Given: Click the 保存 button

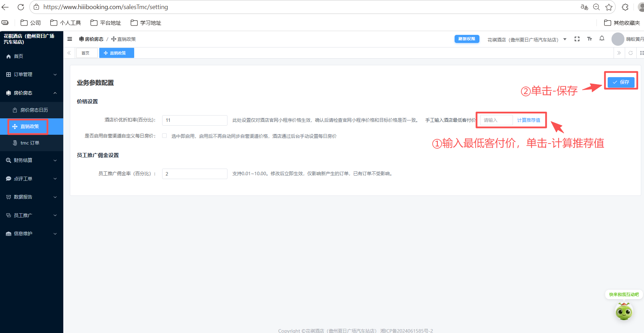Looking at the screenshot, I should [x=621, y=82].
